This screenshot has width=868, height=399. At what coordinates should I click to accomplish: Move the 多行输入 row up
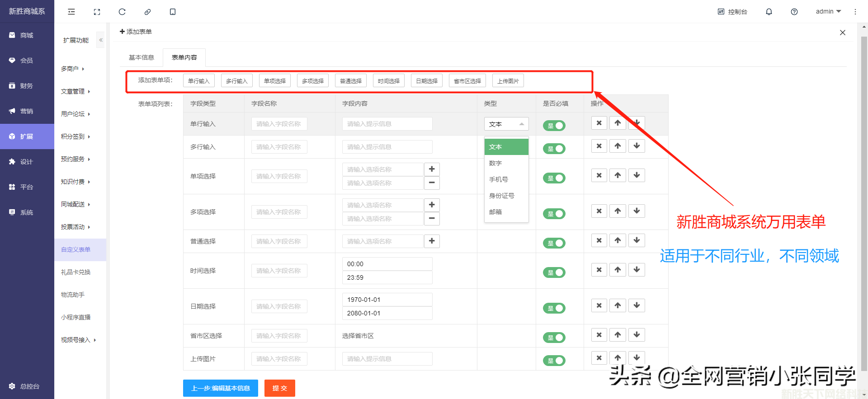tap(618, 146)
